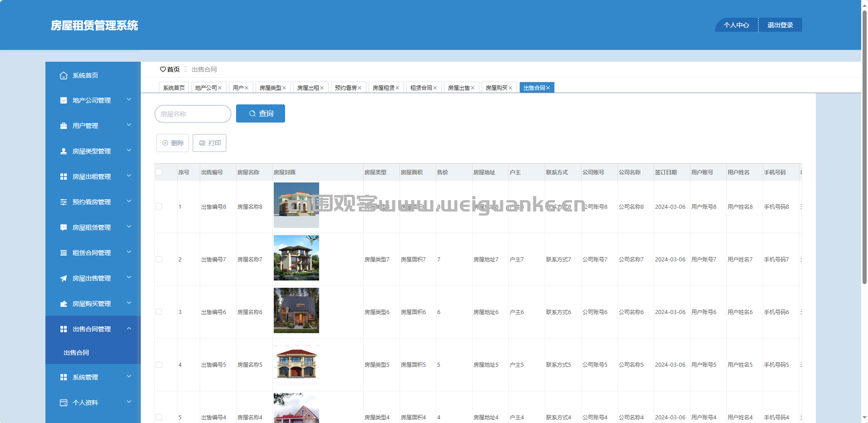The height and width of the screenshot is (423, 868).
Task: Click the icon beside 房屋购买管理
Action: point(64,304)
